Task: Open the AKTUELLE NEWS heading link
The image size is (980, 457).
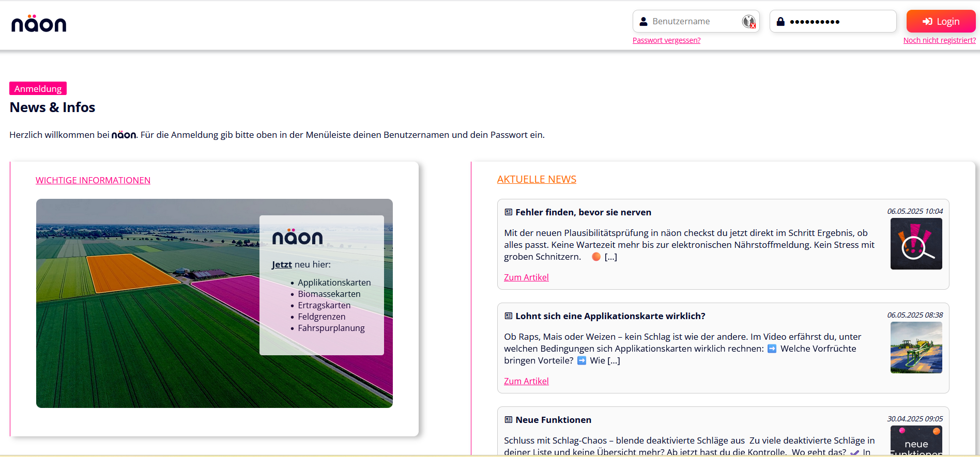Action: coord(537,179)
